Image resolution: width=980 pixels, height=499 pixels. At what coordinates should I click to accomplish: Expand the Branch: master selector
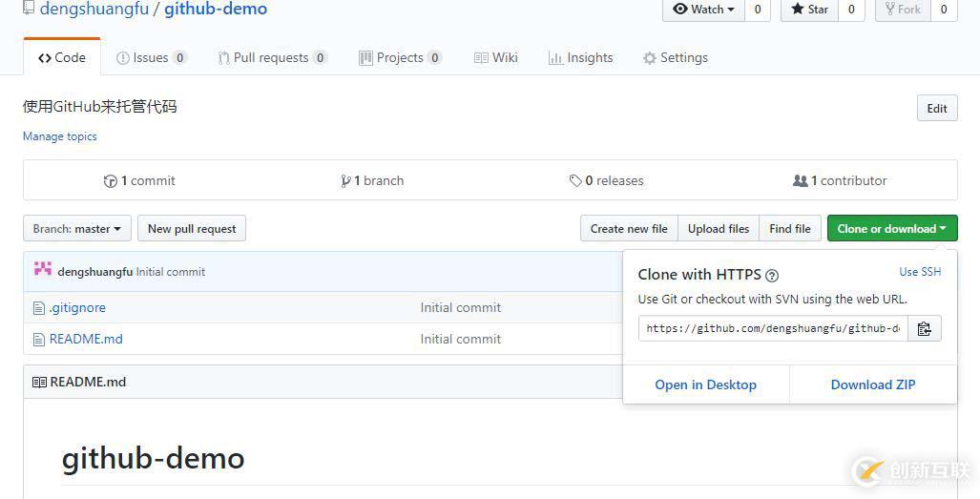(77, 229)
